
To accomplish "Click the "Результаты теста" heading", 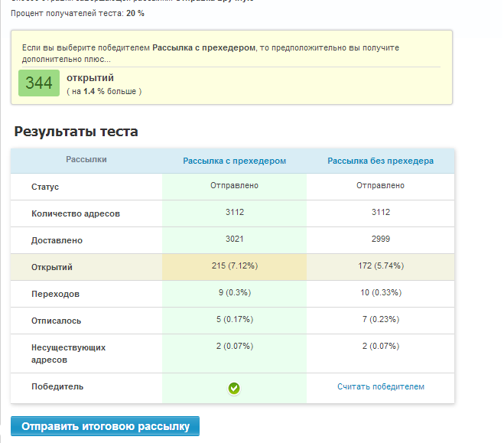I will (76, 132).
